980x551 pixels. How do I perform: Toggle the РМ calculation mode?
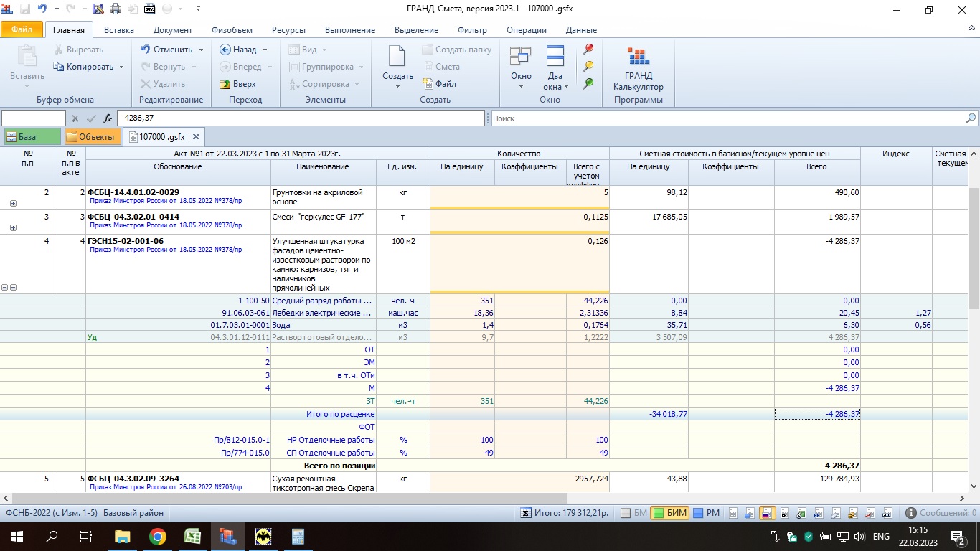(706, 513)
